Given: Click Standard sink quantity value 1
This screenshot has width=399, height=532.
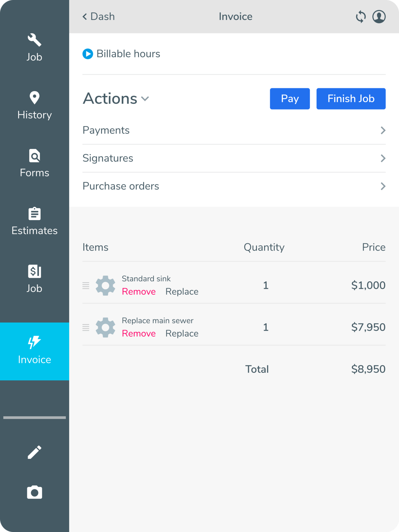Looking at the screenshot, I should coord(266,286).
